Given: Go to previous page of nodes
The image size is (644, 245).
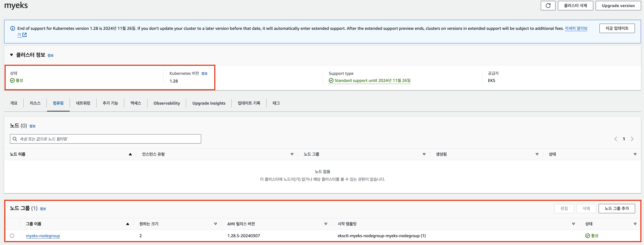Looking at the screenshot, I should tap(616, 139).
